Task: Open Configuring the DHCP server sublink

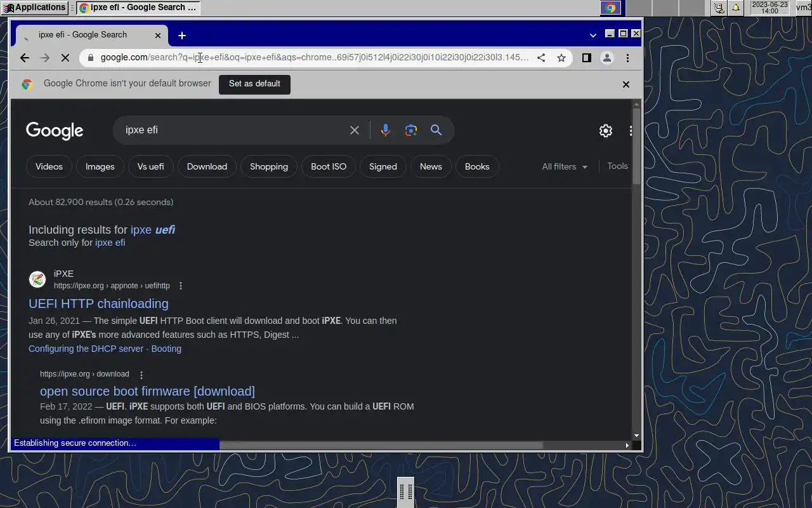Action: coord(86,349)
